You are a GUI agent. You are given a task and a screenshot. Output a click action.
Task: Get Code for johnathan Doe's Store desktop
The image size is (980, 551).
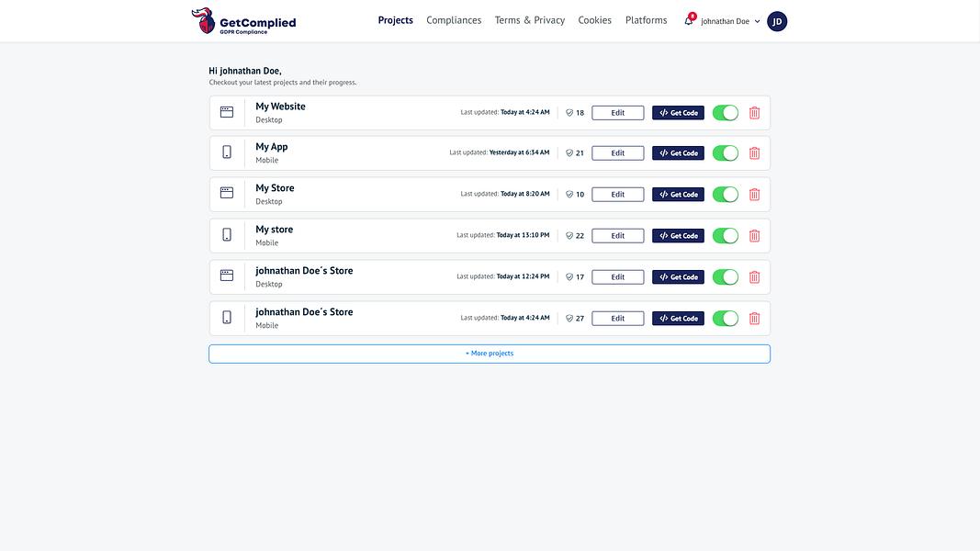click(x=678, y=276)
